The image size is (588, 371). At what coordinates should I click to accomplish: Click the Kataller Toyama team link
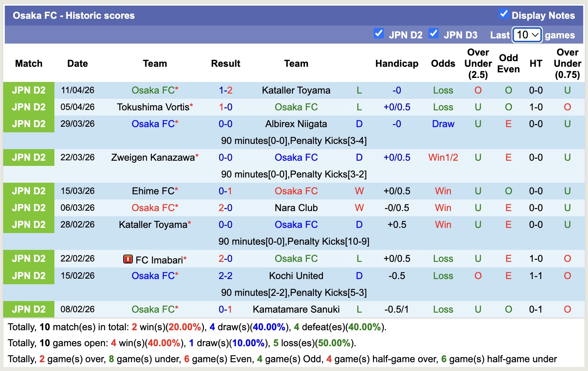[x=296, y=90]
